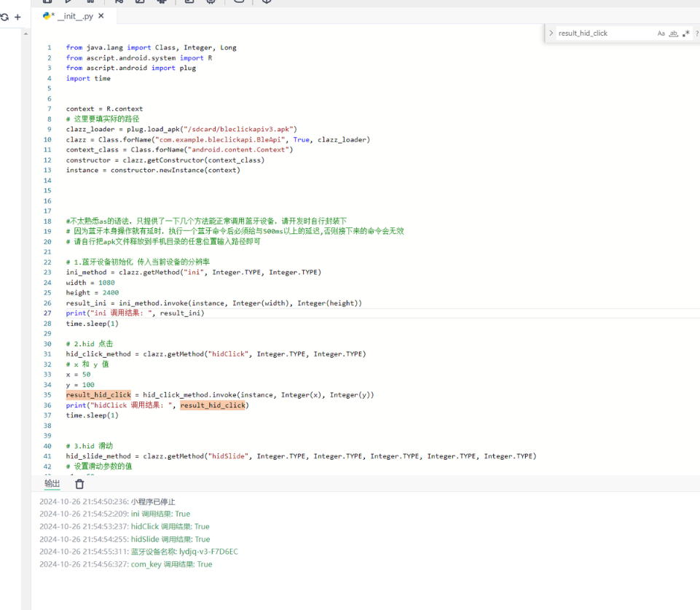This screenshot has width=700, height=610.
Task: Click "y = 100" on line 34
Action: click(80, 385)
